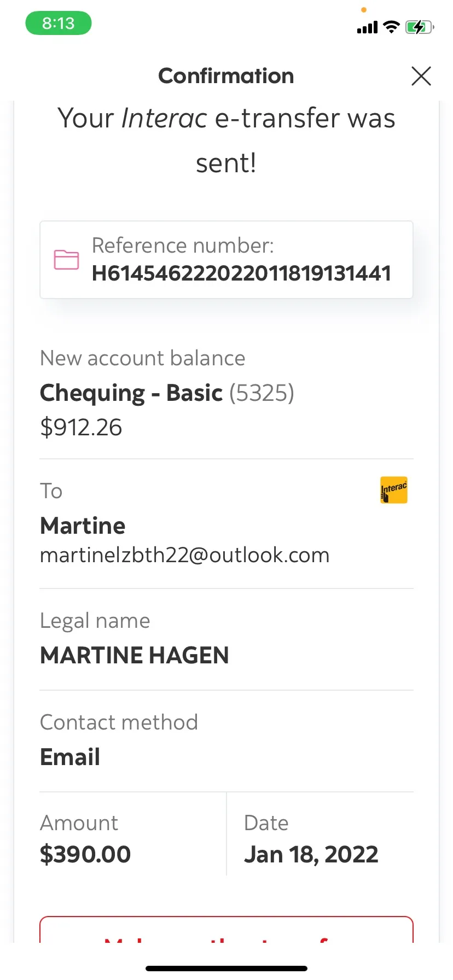Tap the pink folder icon

[66, 259]
